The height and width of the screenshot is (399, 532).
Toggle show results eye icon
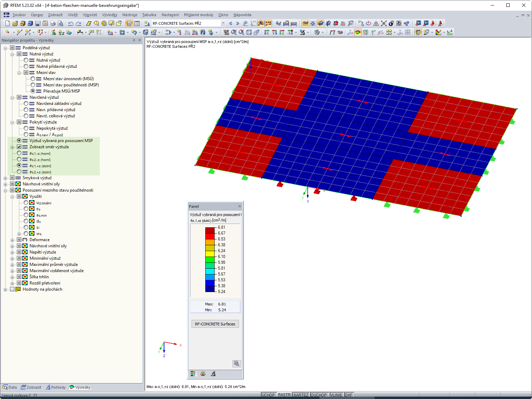tap(261, 23)
